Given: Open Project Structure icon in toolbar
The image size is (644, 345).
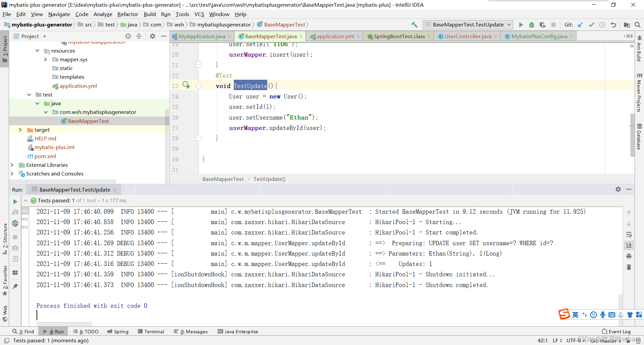Looking at the screenshot, I should (x=627, y=25).
